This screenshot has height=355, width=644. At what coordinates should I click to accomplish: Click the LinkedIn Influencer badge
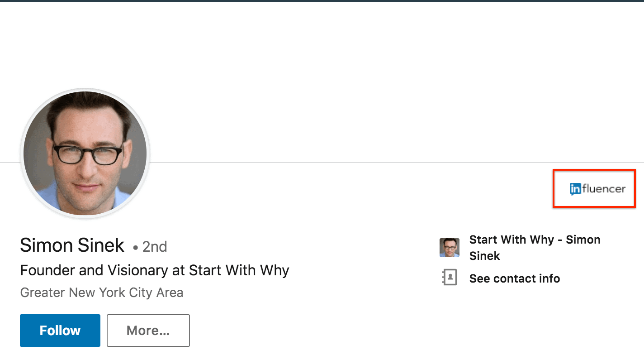597,189
